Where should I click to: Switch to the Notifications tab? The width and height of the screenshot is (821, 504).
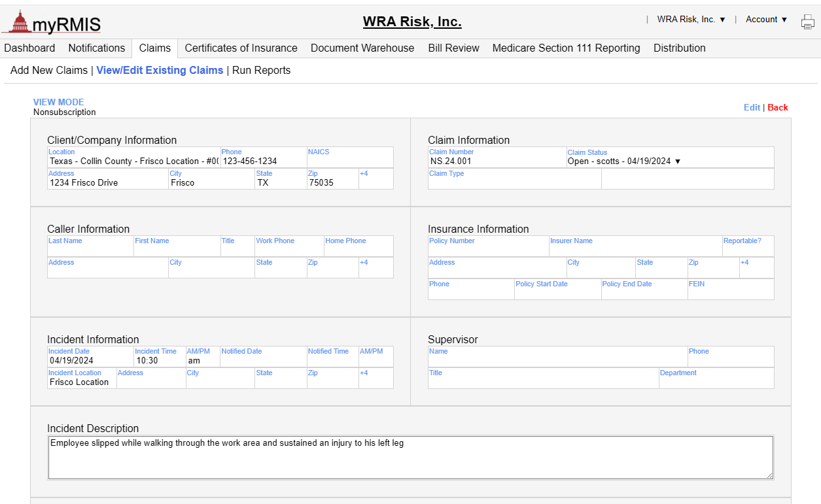coord(97,48)
